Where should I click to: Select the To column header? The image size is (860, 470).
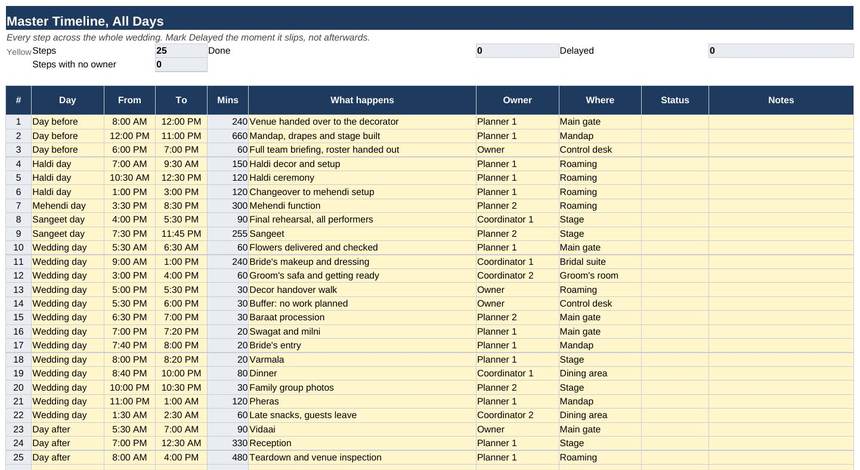[x=181, y=100]
